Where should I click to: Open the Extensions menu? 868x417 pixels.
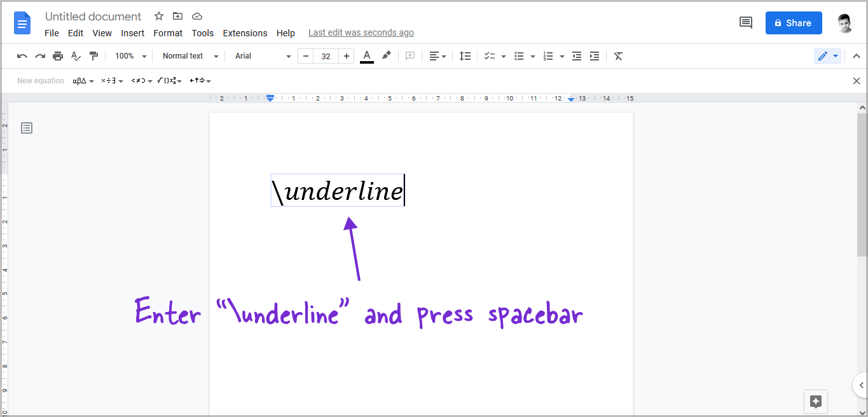point(245,33)
